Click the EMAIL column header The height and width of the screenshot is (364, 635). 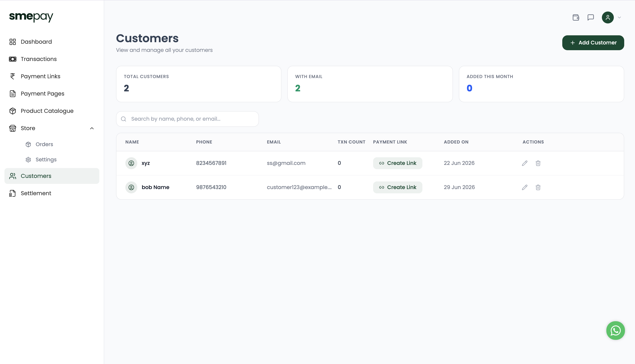point(274,142)
